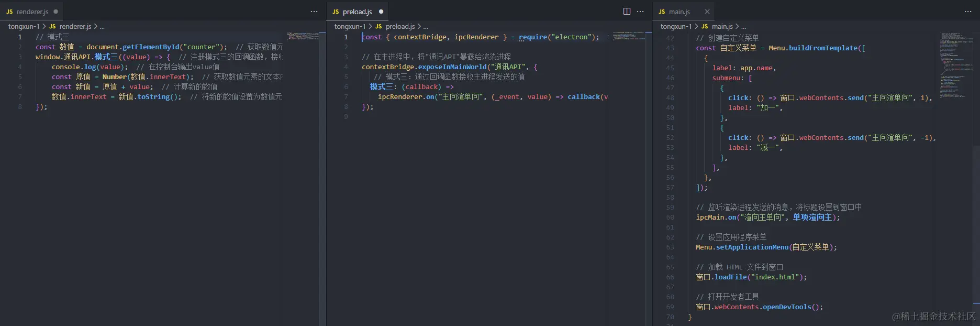Image resolution: width=980 pixels, height=326 pixels.
Task: Click 'loadFile("index.html")' in main.js
Action: pos(759,277)
